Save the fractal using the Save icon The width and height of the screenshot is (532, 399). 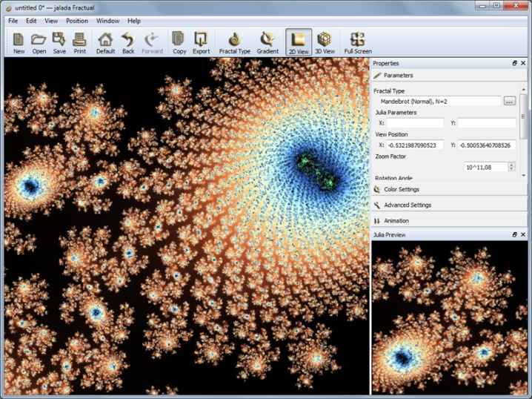pos(59,42)
